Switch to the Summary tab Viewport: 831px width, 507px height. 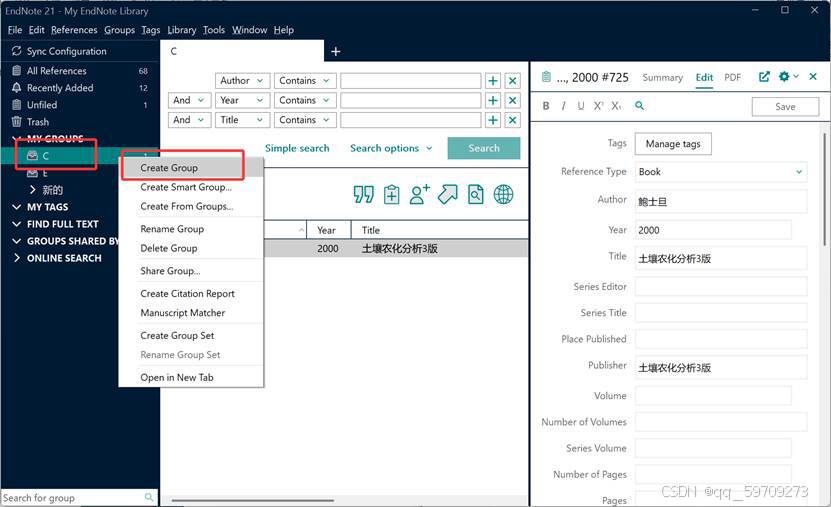click(x=662, y=77)
